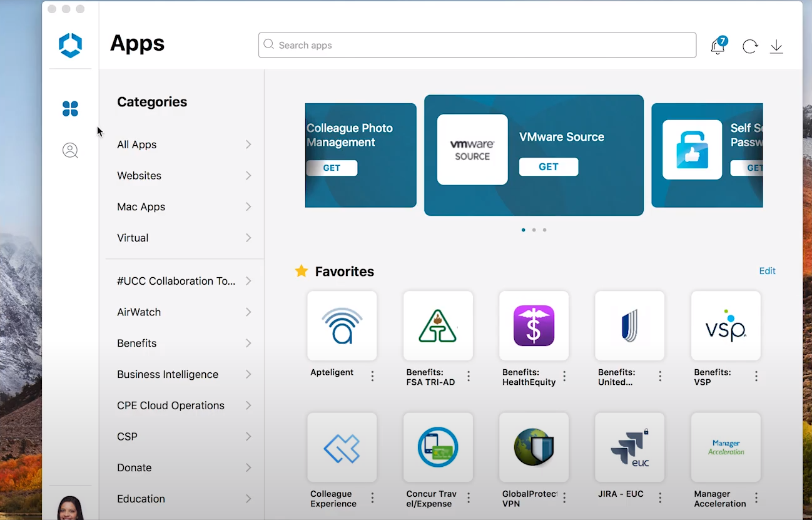The height and width of the screenshot is (520, 812).
Task: Select the apps grid icon in sidebar
Action: pos(70,108)
